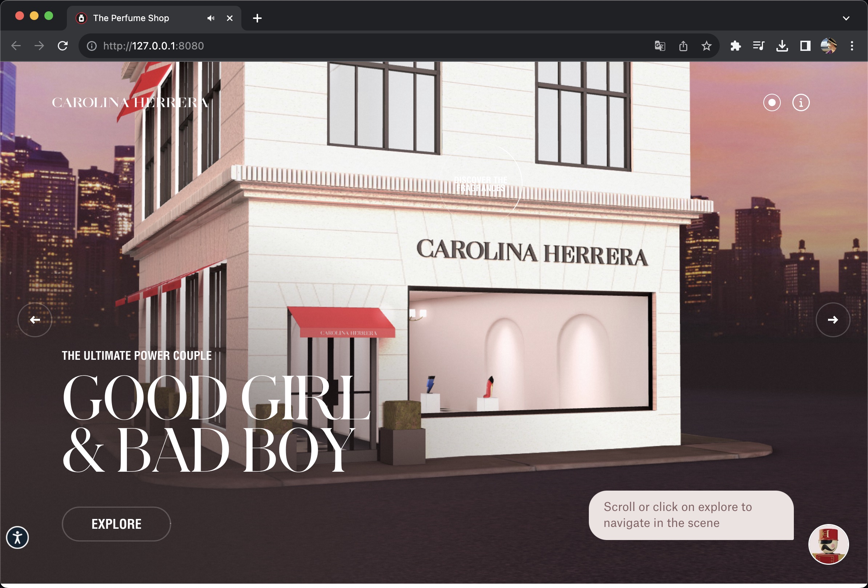The image size is (868, 588).
Task: Bookmark this page with star icon
Action: 706,46
